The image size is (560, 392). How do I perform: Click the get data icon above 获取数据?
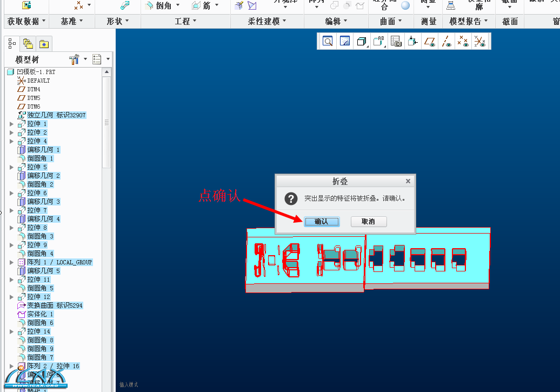click(x=27, y=5)
